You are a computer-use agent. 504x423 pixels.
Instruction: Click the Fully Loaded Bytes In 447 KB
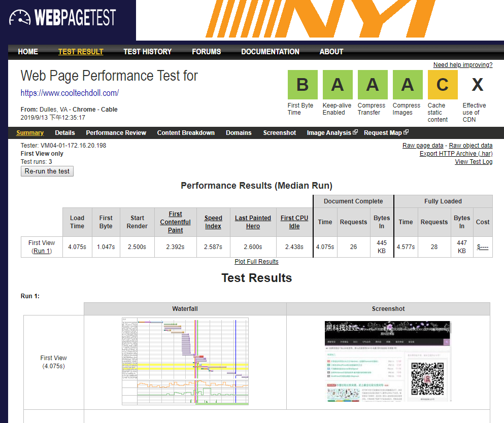(x=462, y=247)
